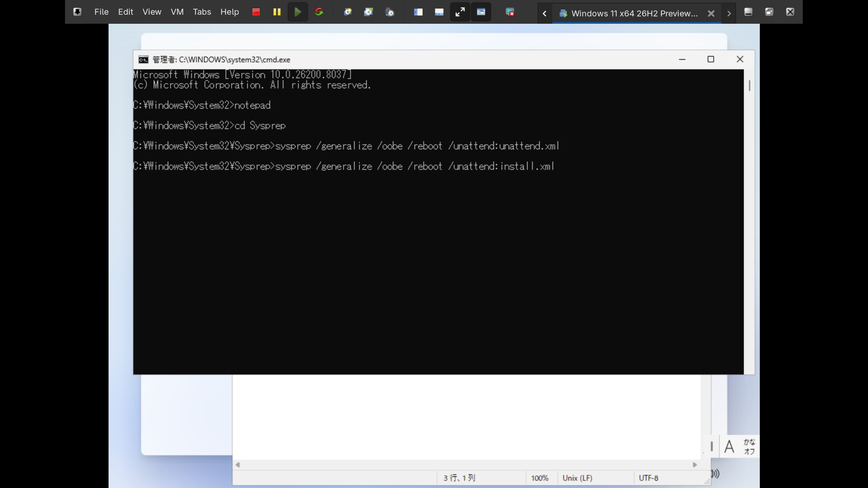868x488 pixels.
Task: Restore the VM host window
Action: [x=769, y=12]
